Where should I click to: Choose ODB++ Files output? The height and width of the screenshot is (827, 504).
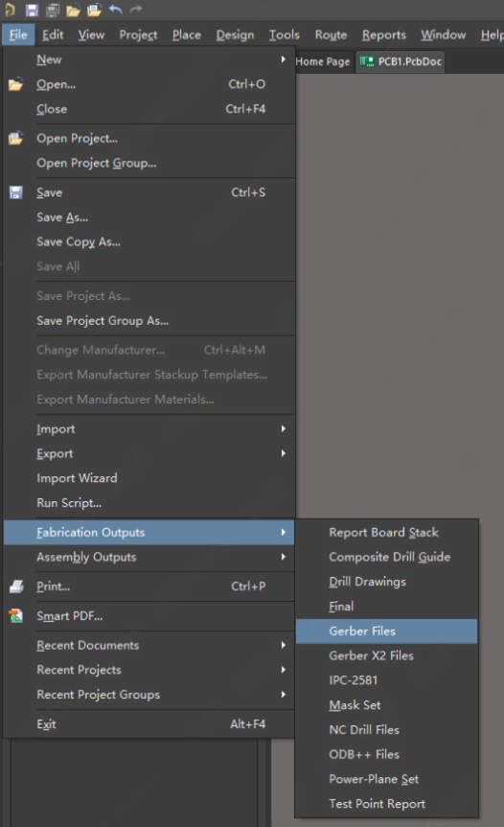click(x=386, y=754)
